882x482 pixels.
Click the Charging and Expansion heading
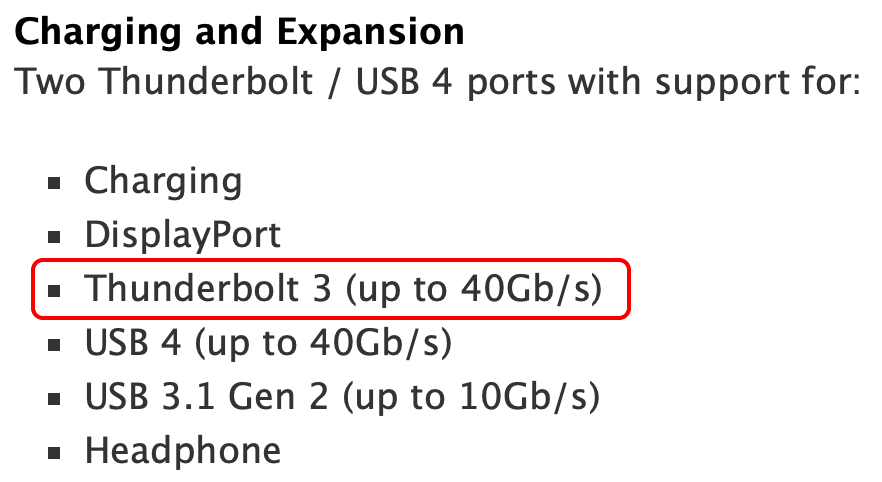(240, 32)
